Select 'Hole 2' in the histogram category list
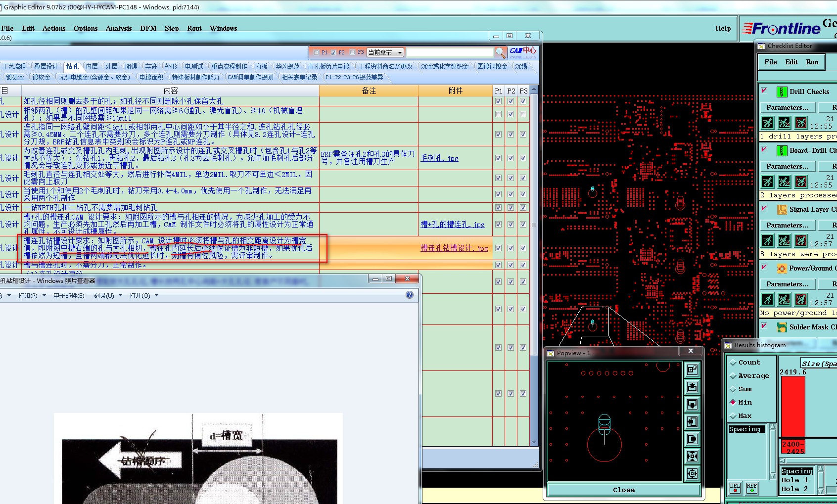Image resolution: width=837 pixels, height=504 pixels. [x=794, y=489]
